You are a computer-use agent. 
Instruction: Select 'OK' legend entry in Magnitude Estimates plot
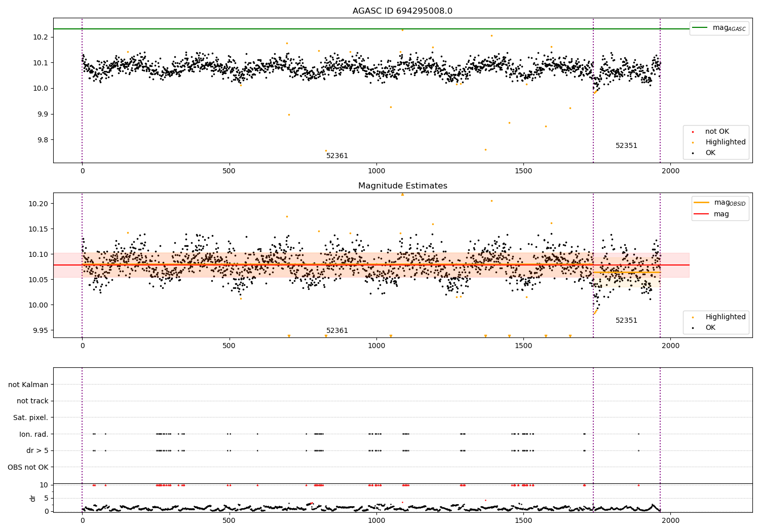coord(710,328)
